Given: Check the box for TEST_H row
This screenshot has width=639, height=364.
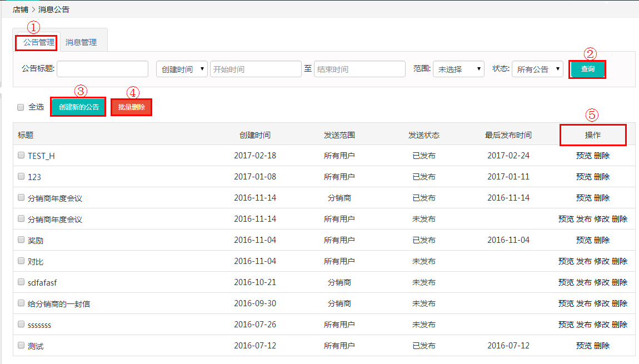Looking at the screenshot, I should click(21, 156).
